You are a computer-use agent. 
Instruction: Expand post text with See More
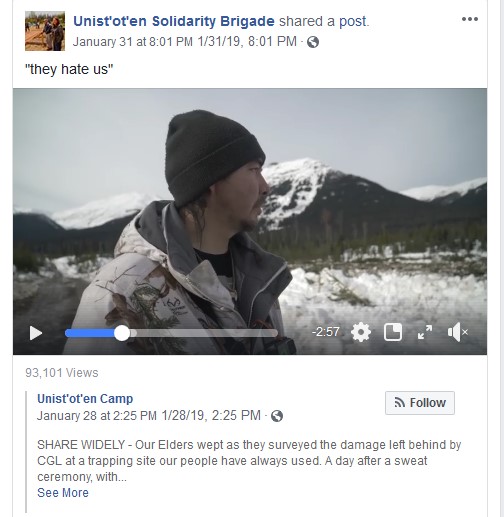(x=63, y=492)
